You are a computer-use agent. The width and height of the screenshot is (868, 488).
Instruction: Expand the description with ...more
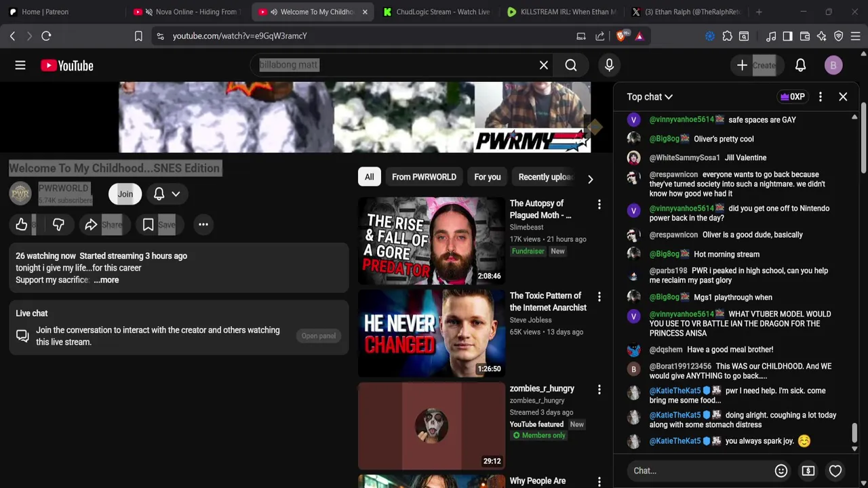click(106, 280)
